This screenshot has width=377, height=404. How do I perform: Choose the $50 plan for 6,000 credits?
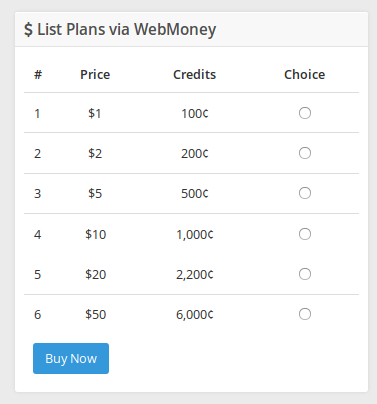pyautogui.click(x=305, y=314)
